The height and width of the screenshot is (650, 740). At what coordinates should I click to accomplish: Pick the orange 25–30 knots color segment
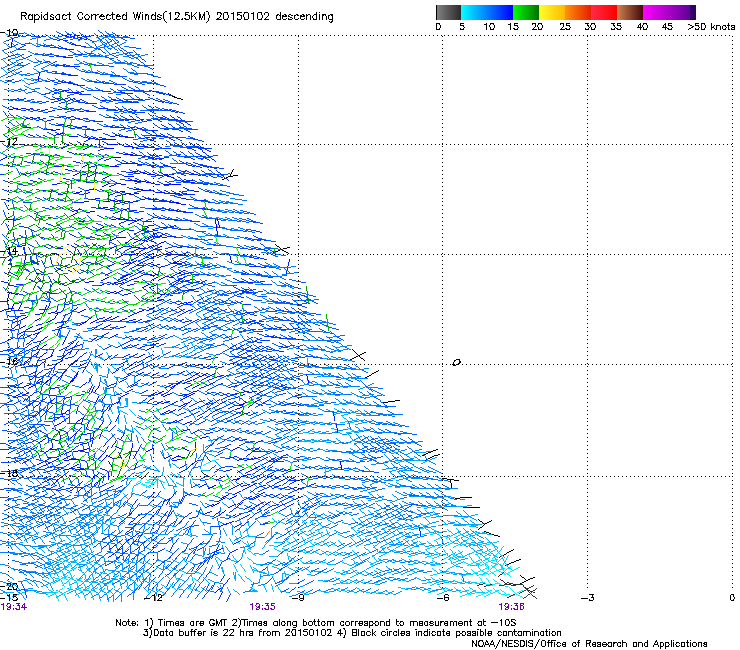click(x=577, y=12)
